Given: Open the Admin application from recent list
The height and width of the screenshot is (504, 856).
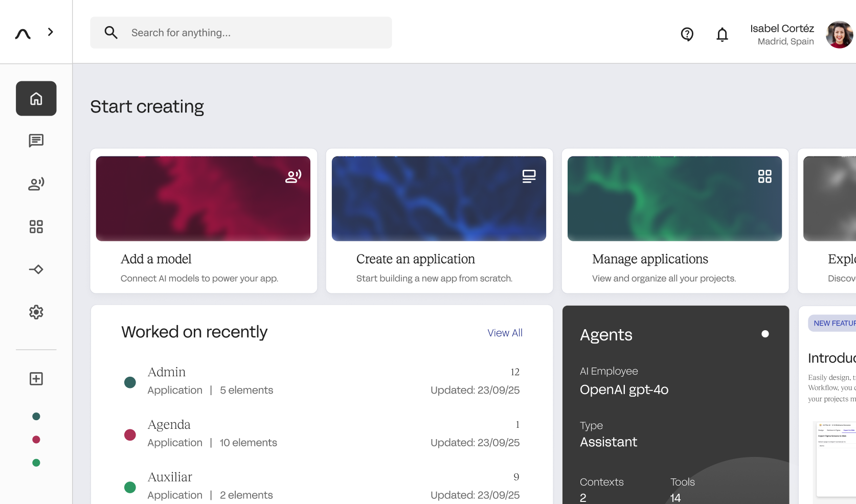Looking at the screenshot, I should pyautogui.click(x=167, y=372).
